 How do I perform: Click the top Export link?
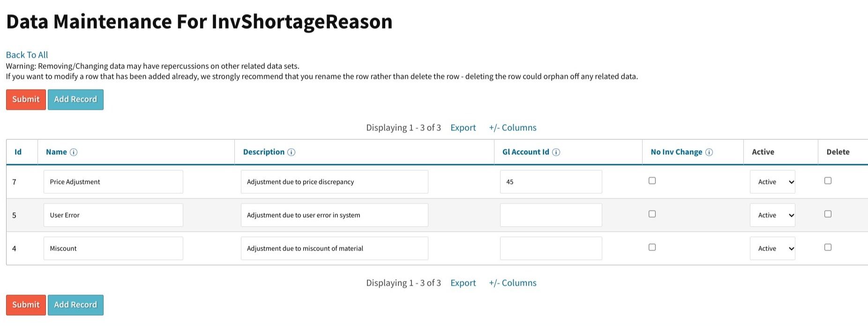click(x=463, y=128)
